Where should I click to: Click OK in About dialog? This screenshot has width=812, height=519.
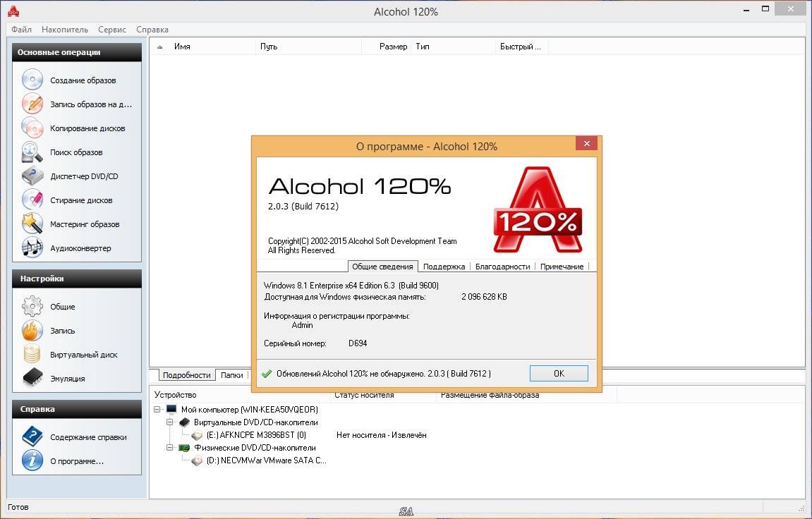click(559, 373)
